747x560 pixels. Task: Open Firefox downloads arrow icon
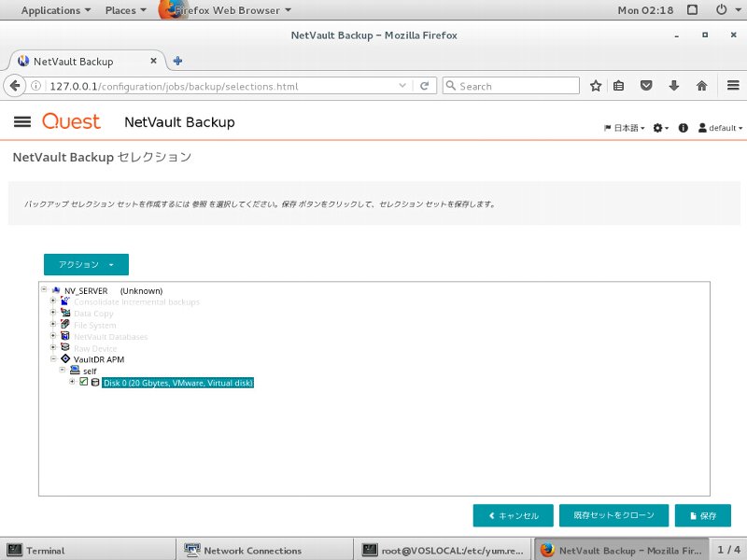click(673, 86)
